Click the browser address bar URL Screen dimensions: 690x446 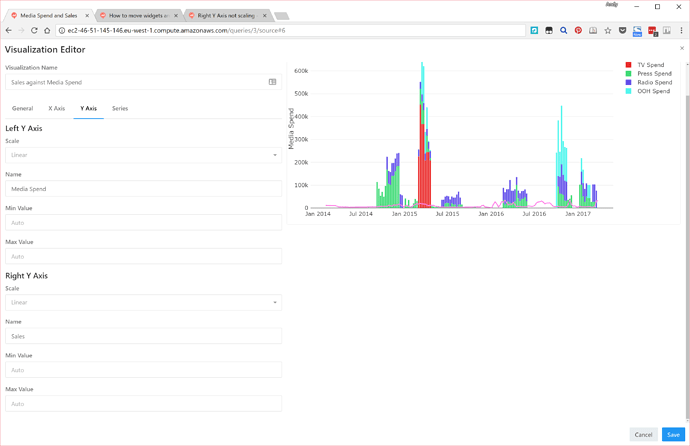click(x=176, y=30)
